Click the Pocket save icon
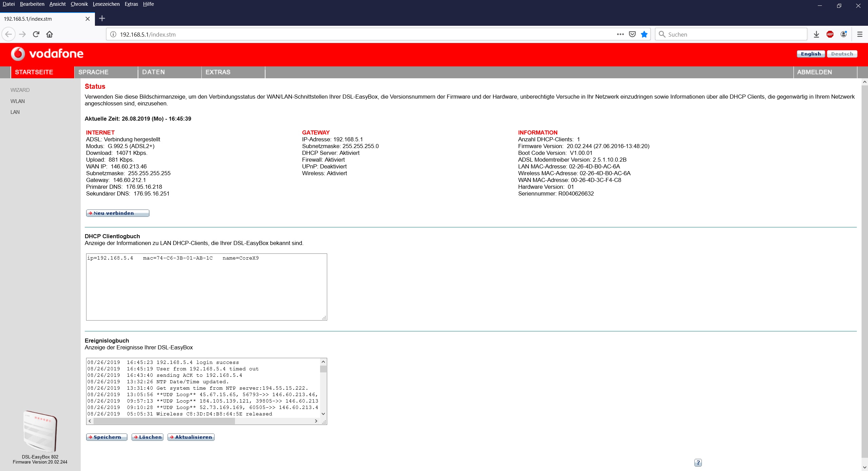 [x=632, y=34]
